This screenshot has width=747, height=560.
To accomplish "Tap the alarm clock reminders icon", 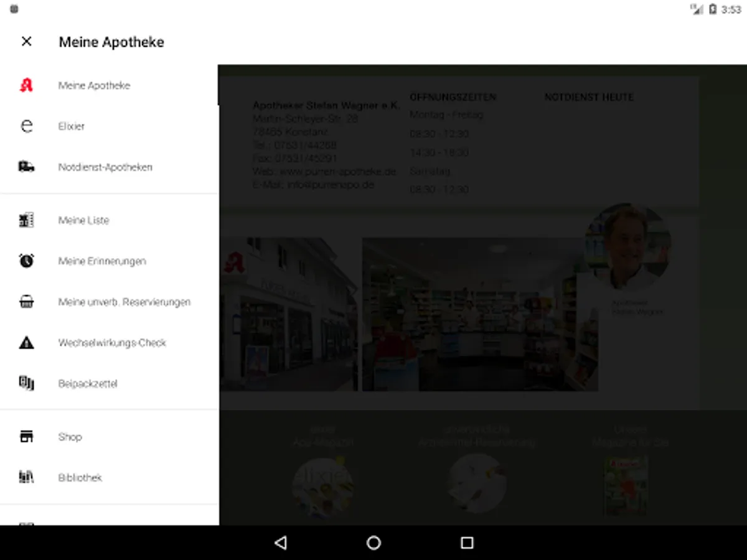I will [x=26, y=261].
